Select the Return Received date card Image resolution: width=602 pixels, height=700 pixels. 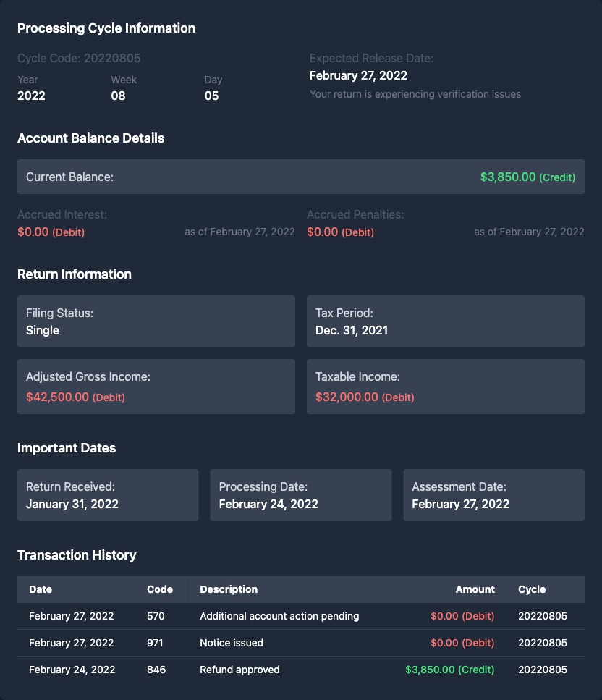[x=108, y=495]
